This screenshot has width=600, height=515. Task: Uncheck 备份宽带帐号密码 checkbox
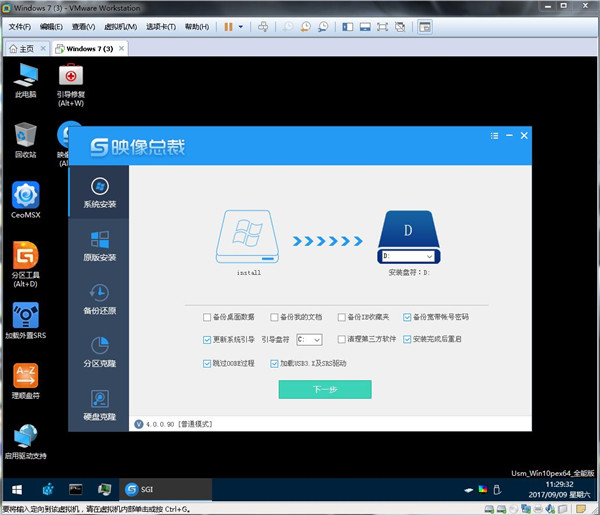tap(407, 317)
